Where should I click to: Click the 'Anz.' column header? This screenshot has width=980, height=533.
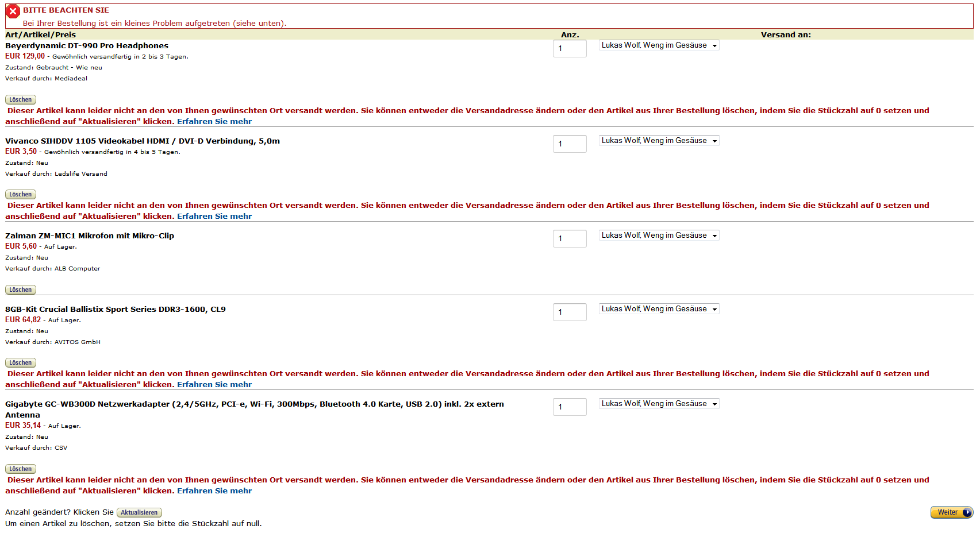point(570,35)
